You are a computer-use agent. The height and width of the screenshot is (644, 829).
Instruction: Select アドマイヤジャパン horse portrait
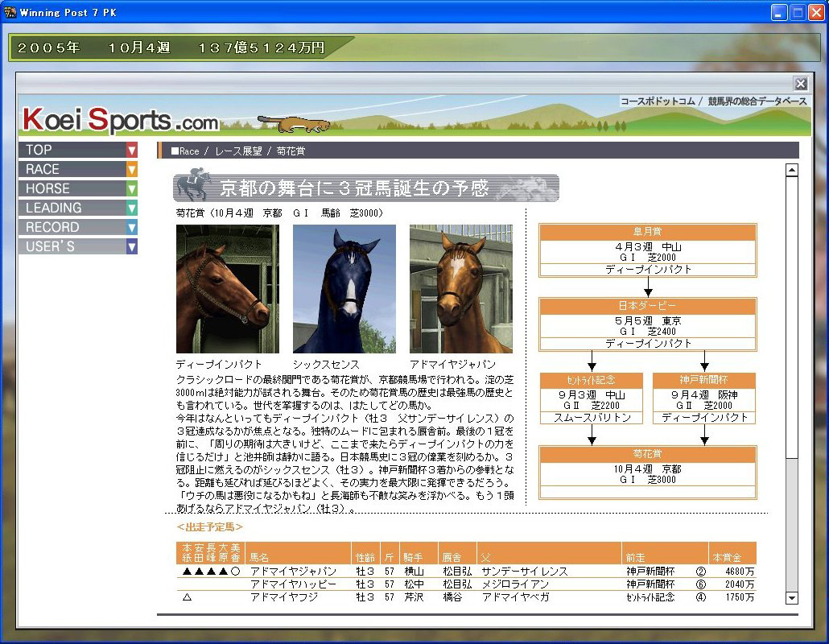tap(461, 289)
